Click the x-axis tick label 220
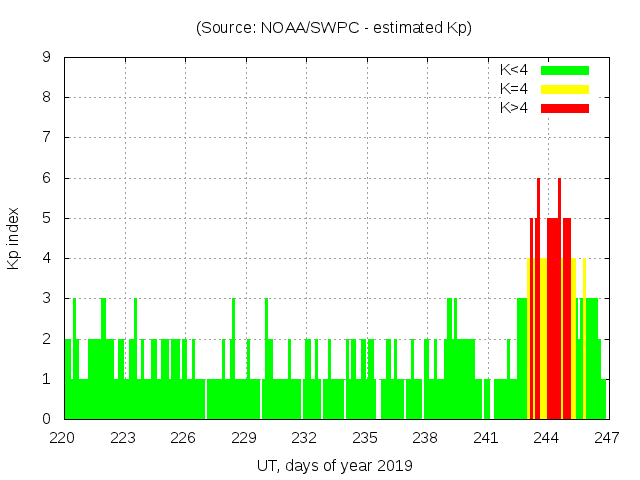The width and height of the screenshot is (640, 480). [x=64, y=437]
